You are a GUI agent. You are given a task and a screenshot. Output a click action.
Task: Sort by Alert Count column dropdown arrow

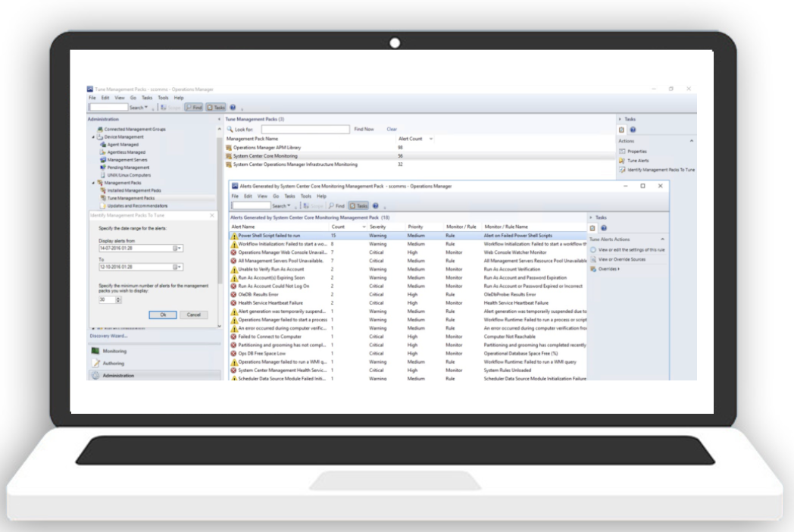[431, 139]
